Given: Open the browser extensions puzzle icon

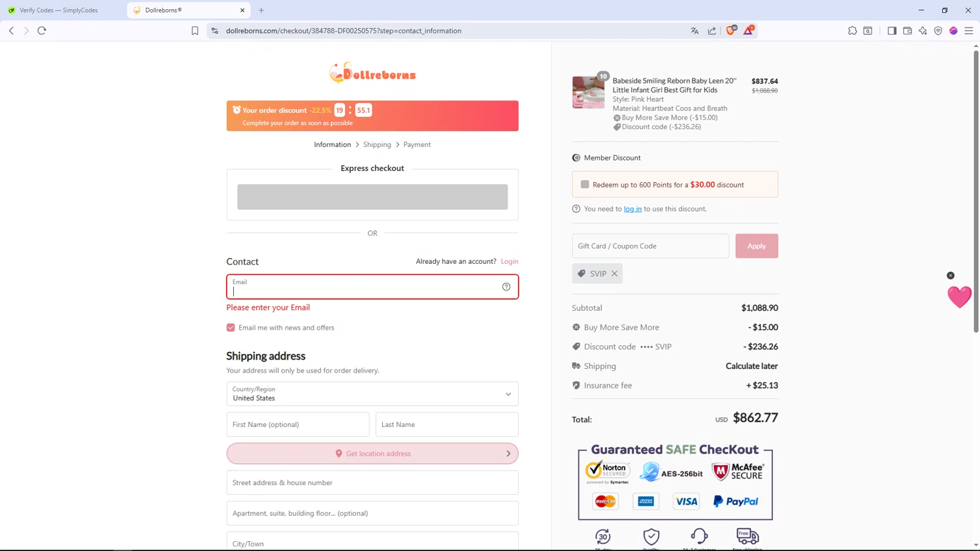Looking at the screenshot, I should click(853, 31).
